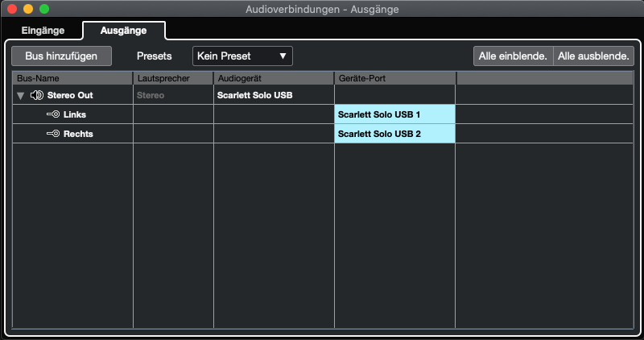Select the Links channel row
This screenshot has width=644, height=340.
tap(323, 114)
